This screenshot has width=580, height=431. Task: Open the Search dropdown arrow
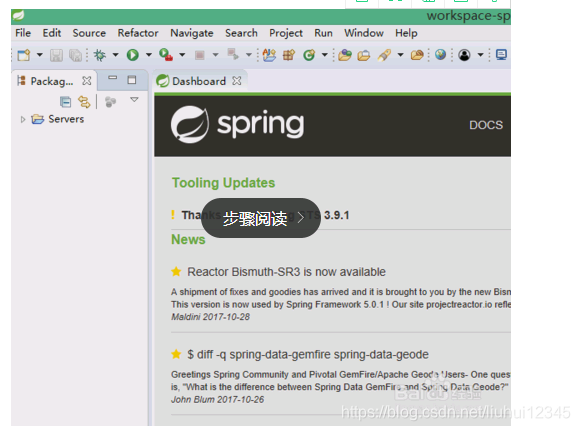click(x=400, y=55)
